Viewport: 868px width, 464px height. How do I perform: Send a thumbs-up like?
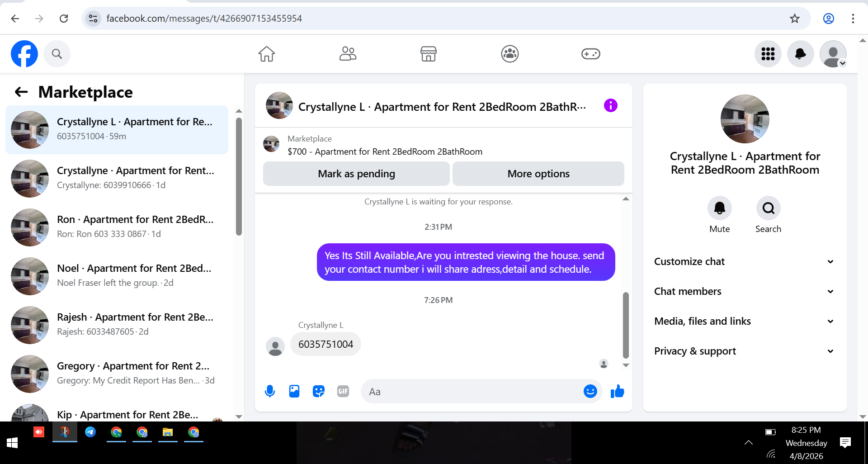(x=617, y=391)
